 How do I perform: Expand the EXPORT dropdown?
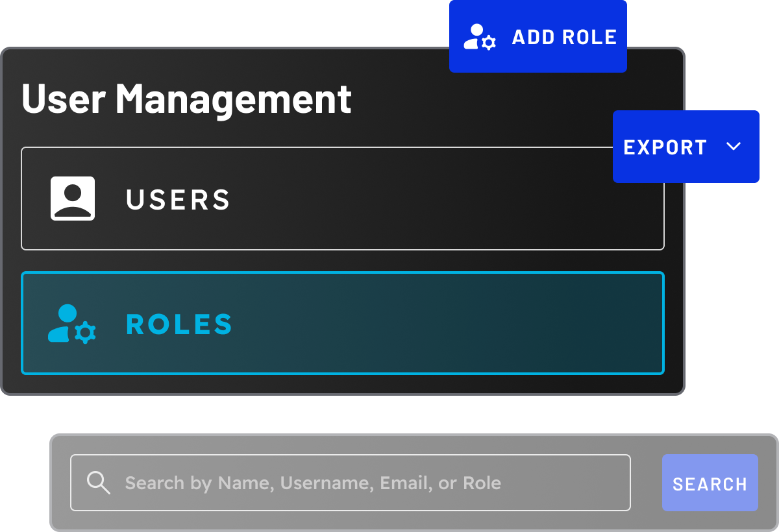[x=686, y=147]
